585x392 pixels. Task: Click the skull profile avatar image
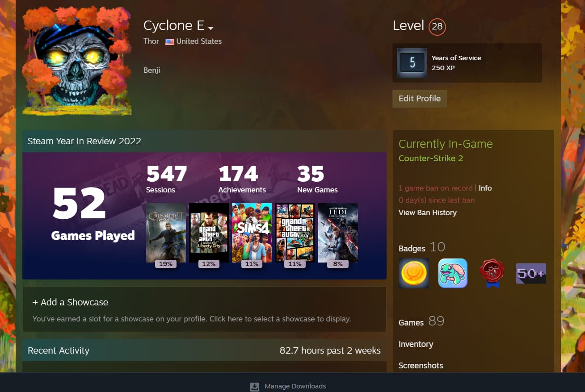pos(77,61)
